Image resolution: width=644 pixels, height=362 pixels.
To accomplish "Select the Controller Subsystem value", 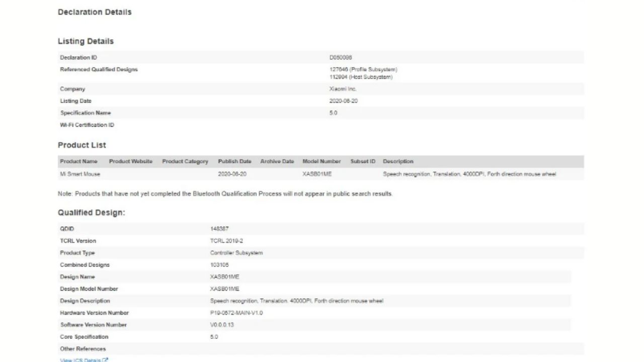I will tap(236, 253).
